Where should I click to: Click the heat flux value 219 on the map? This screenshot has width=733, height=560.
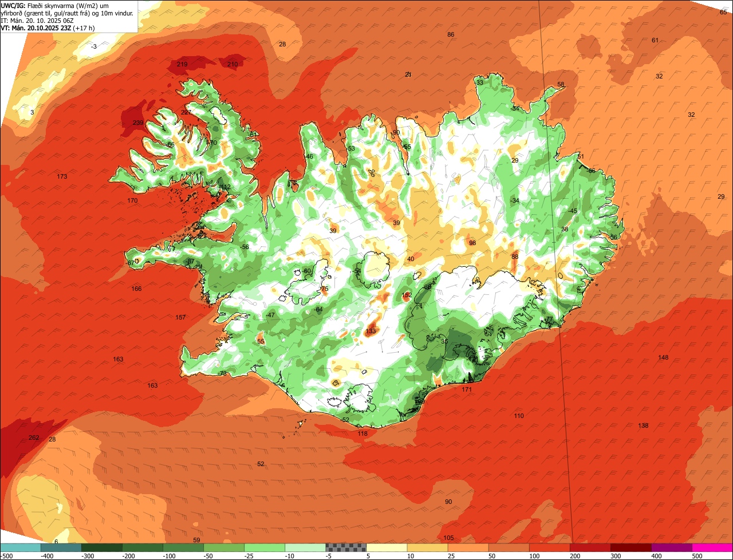click(x=182, y=64)
